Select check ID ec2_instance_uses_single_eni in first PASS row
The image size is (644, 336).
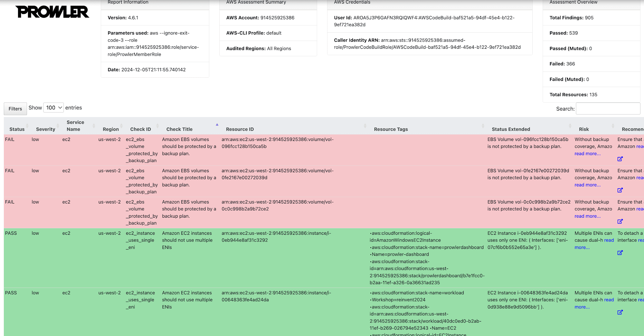click(x=140, y=240)
